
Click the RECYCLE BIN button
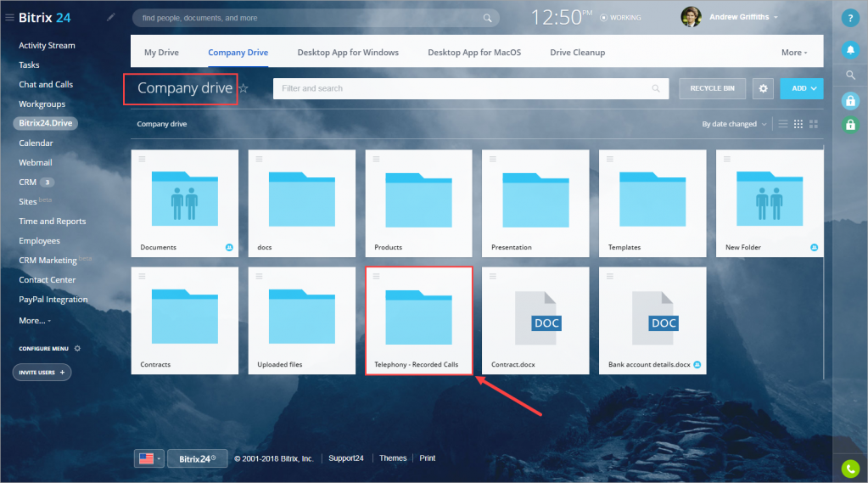click(713, 88)
